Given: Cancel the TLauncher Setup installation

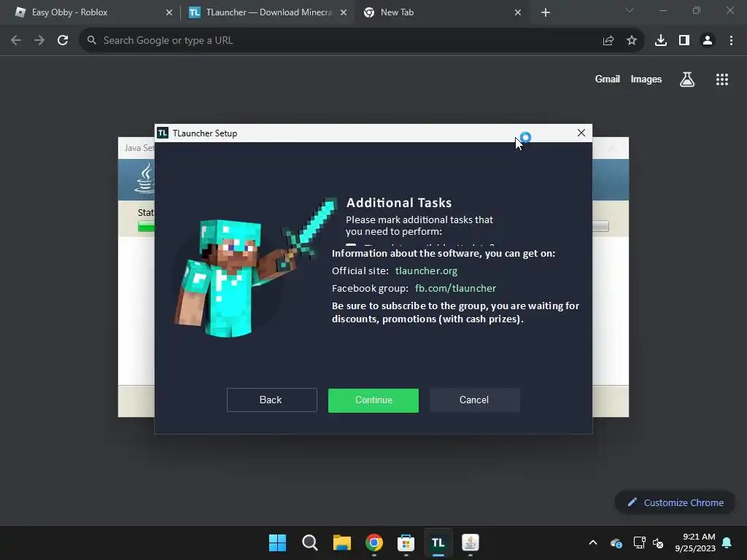Looking at the screenshot, I should coord(474,400).
